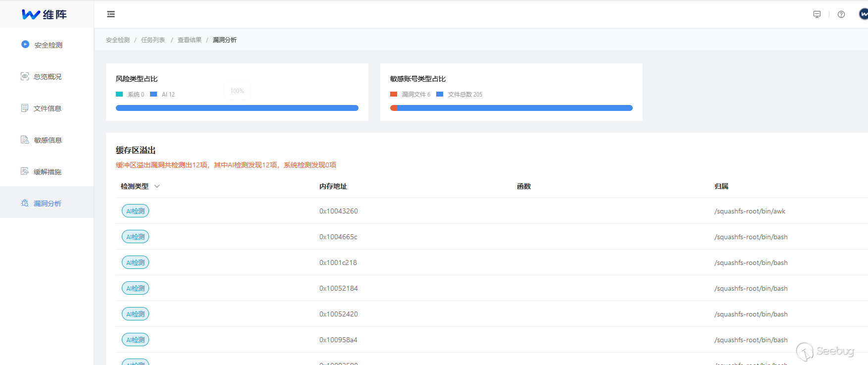This screenshot has width=868, height=365.
Task: Click the 缓解措施 sidebar icon
Action: tap(25, 171)
